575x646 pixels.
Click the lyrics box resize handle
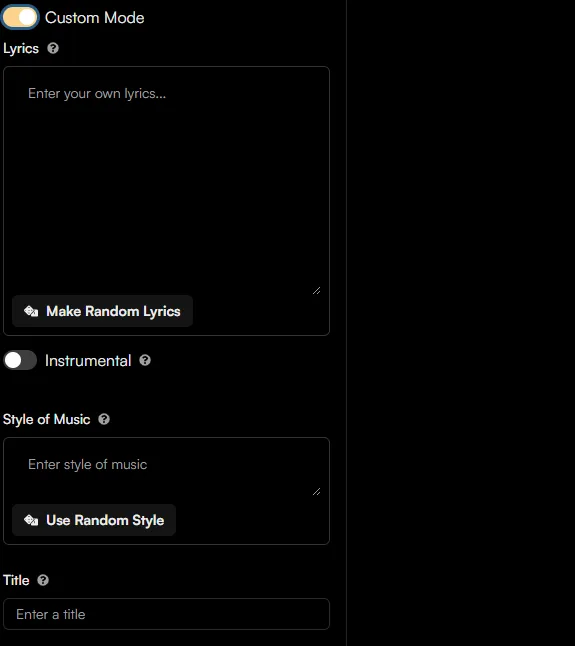point(316,290)
